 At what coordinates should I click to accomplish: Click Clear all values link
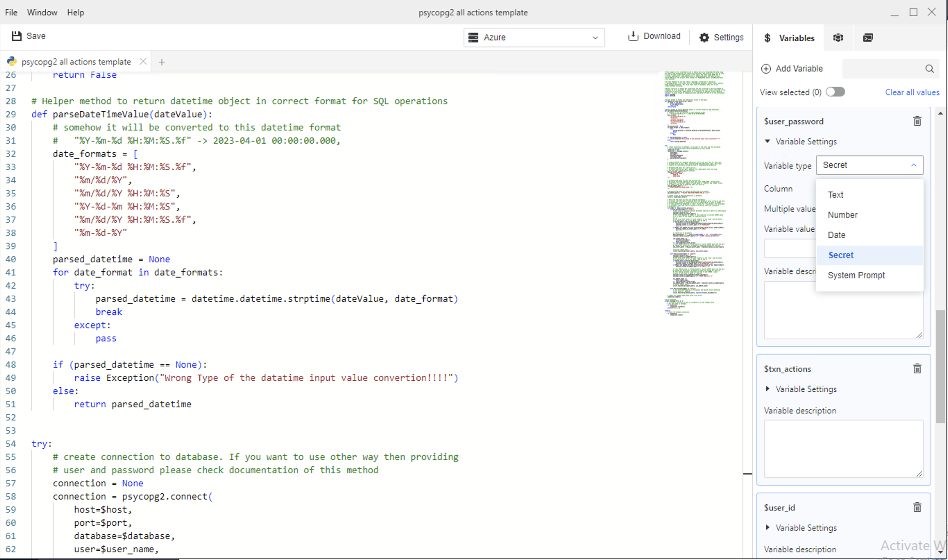tap(912, 92)
